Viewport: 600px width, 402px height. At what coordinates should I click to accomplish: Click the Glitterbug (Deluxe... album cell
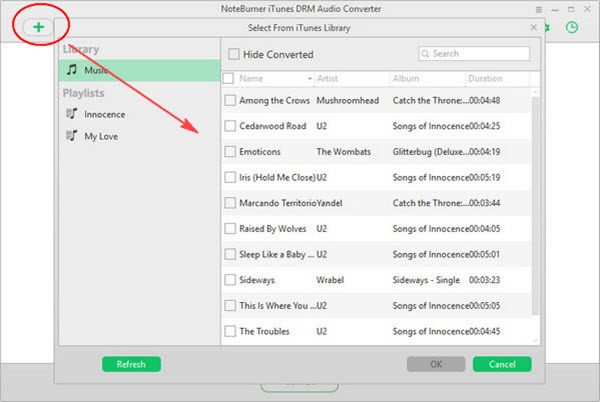tap(430, 152)
